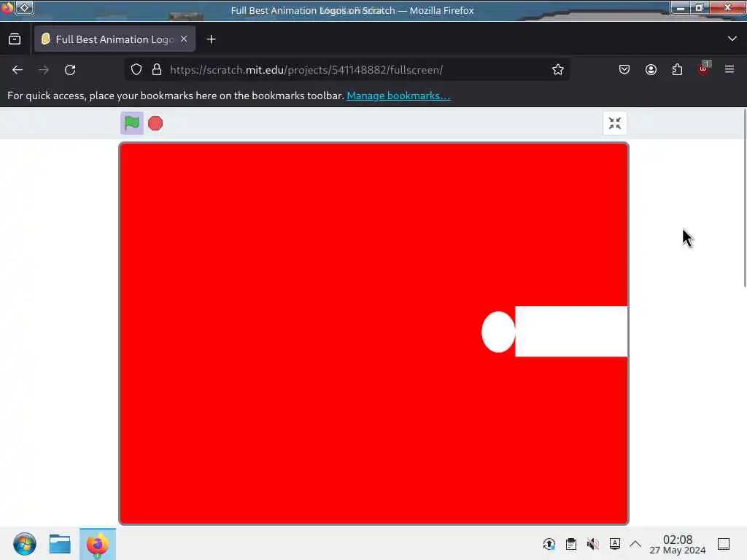Image resolution: width=747 pixels, height=560 pixels.
Task: Click the Firefox taskbar icon
Action: (x=98, y=544)
